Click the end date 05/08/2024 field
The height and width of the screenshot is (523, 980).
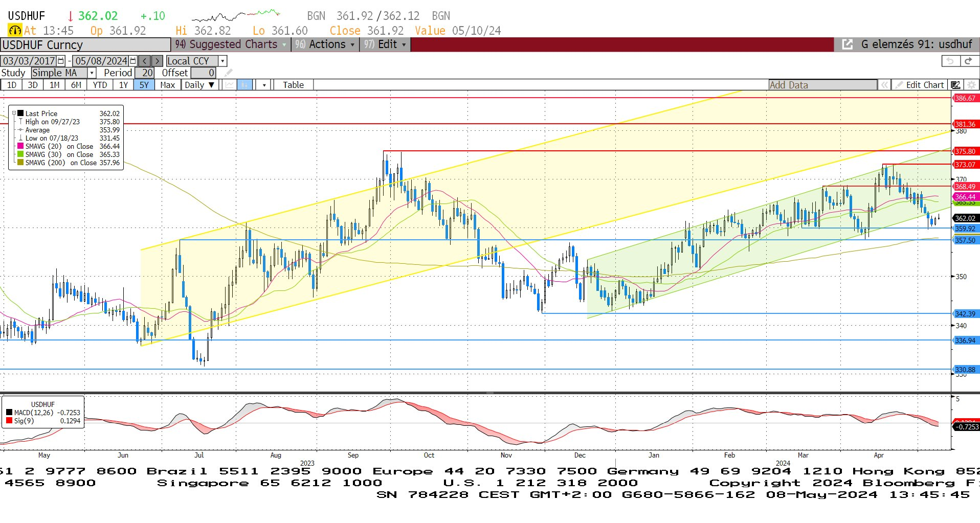pyautogui.click(x=101, y=61)
